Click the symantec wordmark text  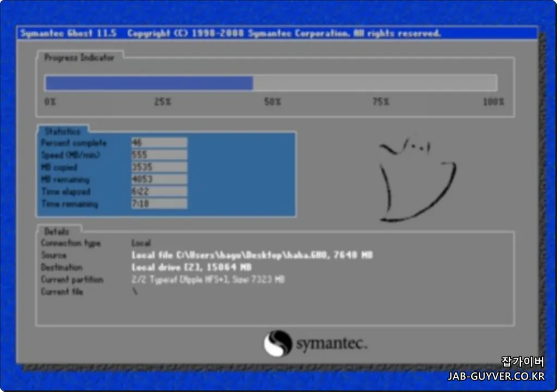(x=332, y=344)
